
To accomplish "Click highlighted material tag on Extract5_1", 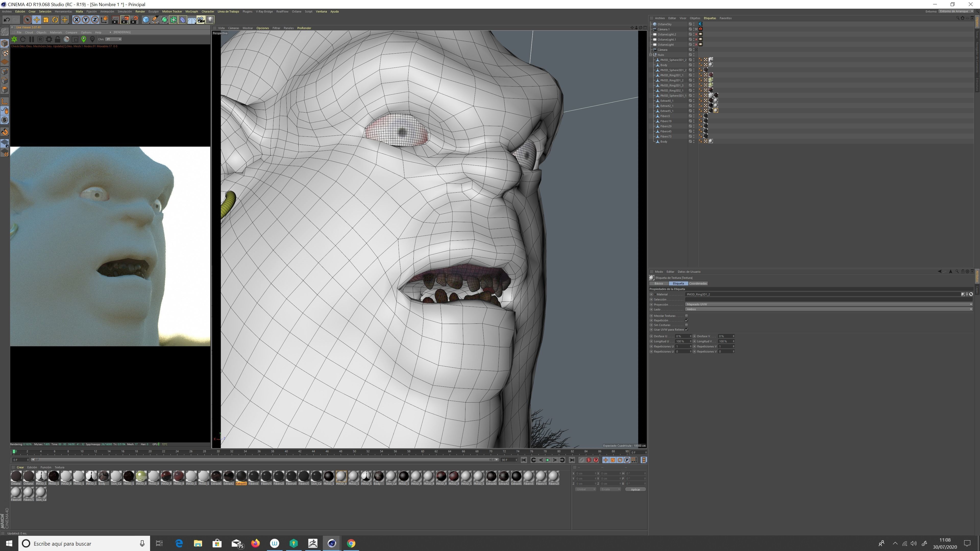I will pyautogui.click(x=716, y=111).
